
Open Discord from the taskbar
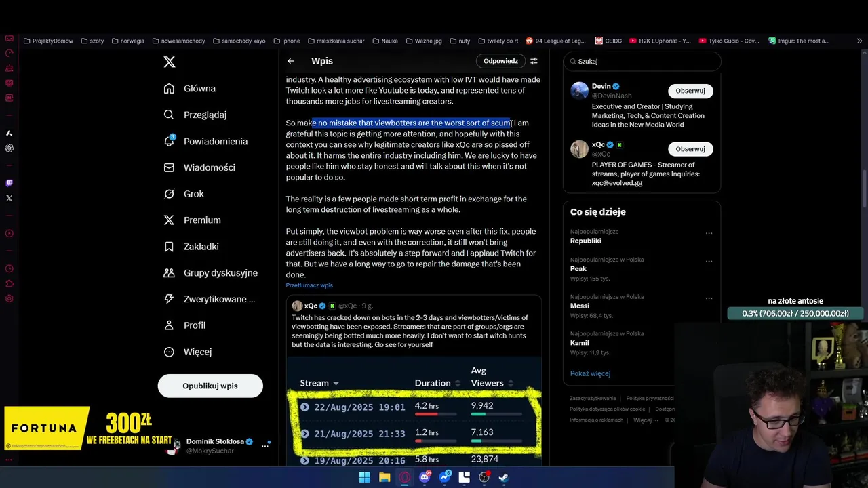[425, 477]
